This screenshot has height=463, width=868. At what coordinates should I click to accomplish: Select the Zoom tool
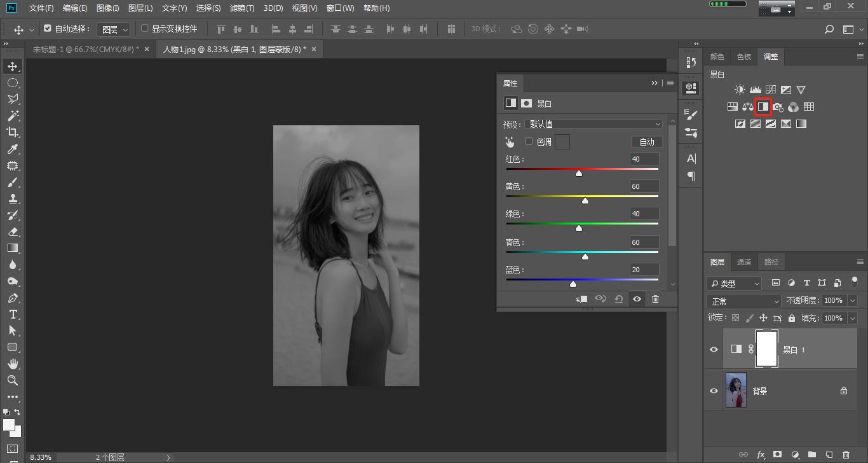pos(12,380)
